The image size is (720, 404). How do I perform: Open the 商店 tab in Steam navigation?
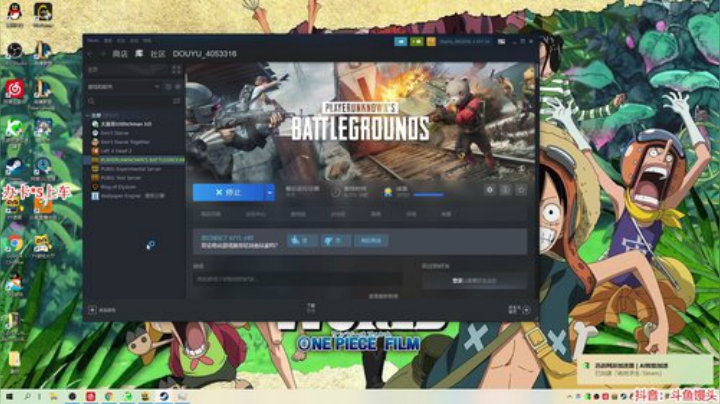[x=120, y=54]
